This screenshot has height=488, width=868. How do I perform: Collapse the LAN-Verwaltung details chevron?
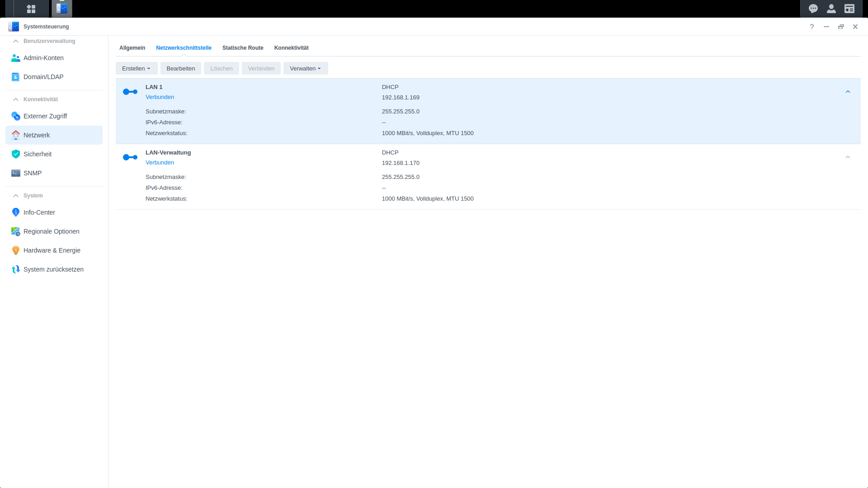click(x=848, y=157)
